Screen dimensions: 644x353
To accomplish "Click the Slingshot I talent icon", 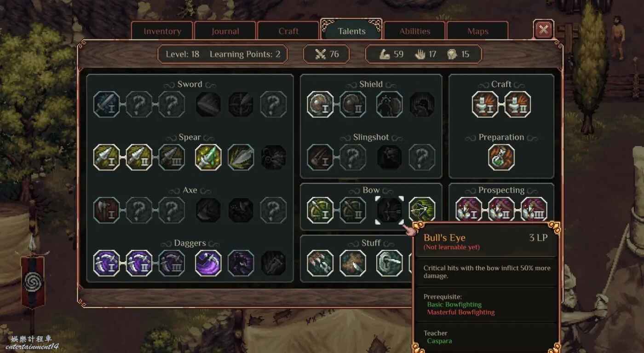I will (320, 157).
